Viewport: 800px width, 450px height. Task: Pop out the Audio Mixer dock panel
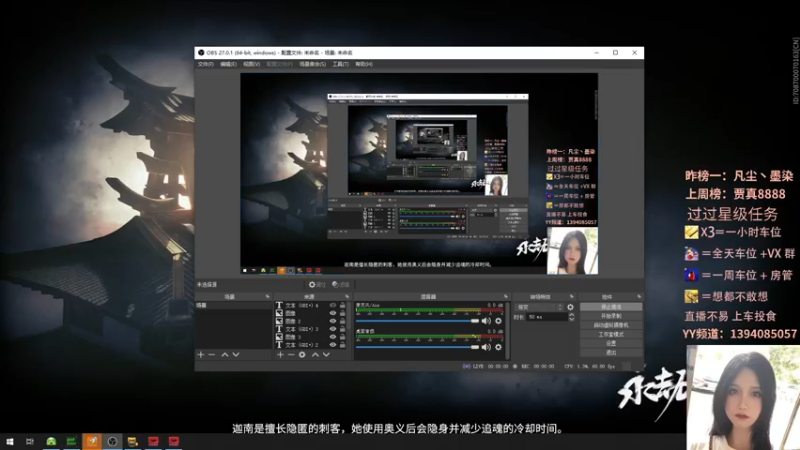[506, 296]
